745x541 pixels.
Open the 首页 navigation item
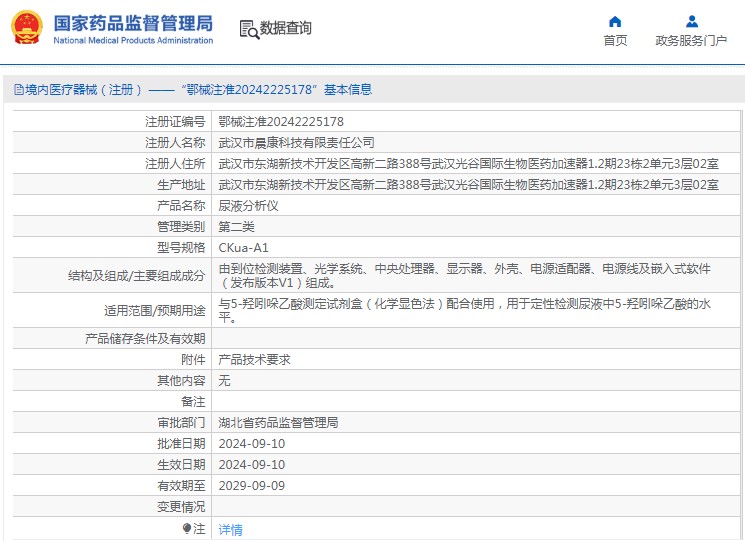[x=615, y=40]
